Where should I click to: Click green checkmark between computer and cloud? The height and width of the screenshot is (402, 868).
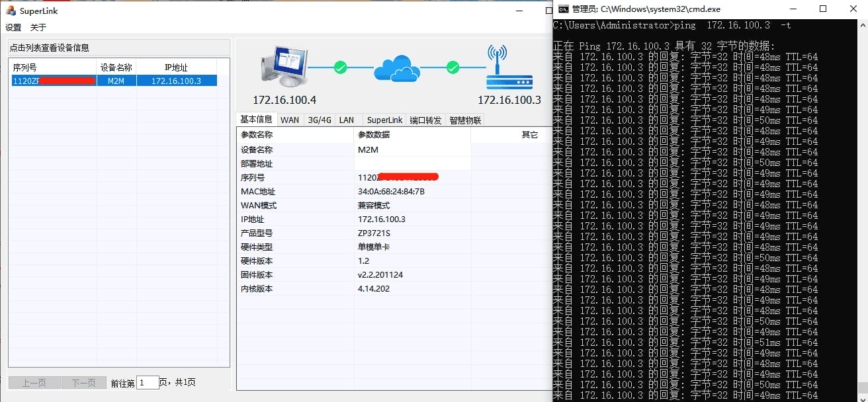click(340, 67)
